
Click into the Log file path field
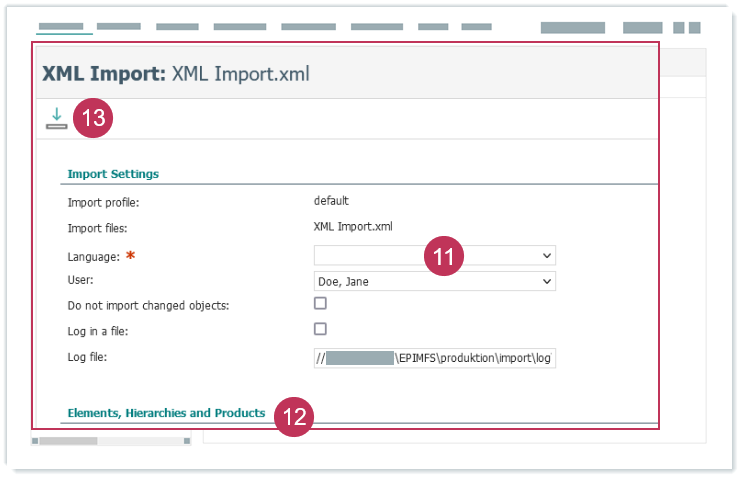(434, 357)
